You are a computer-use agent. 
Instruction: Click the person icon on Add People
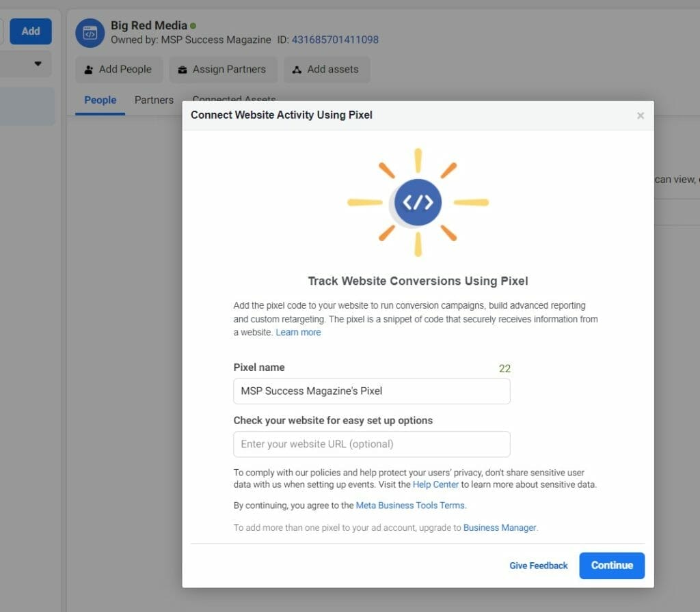tap(88, 70)
